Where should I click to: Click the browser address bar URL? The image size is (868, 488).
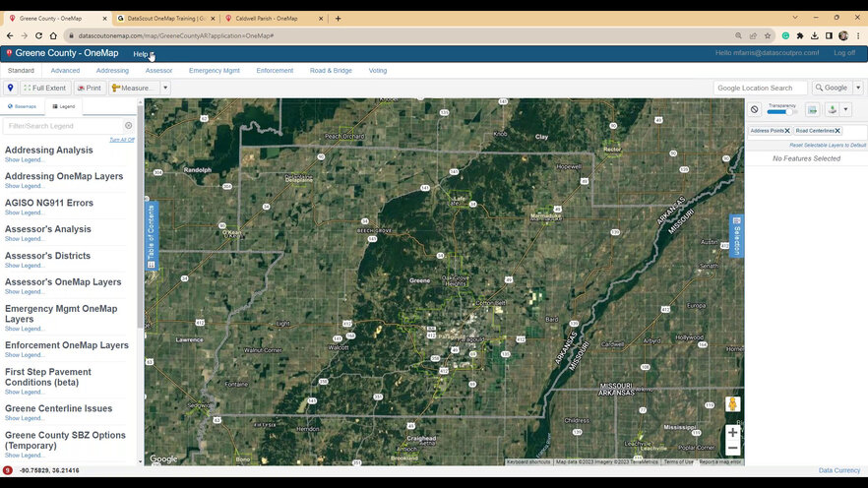coord(176,35)
